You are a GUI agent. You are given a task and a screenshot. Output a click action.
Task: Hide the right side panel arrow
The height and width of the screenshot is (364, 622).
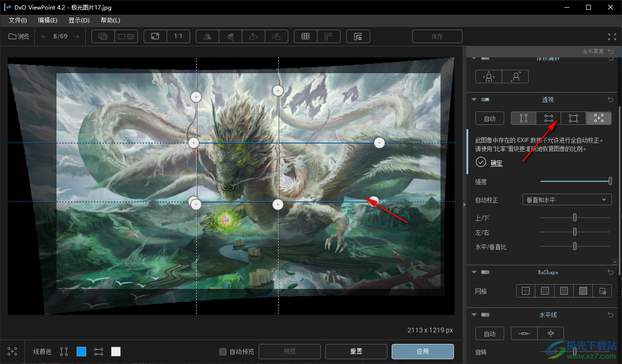point(464,205)
